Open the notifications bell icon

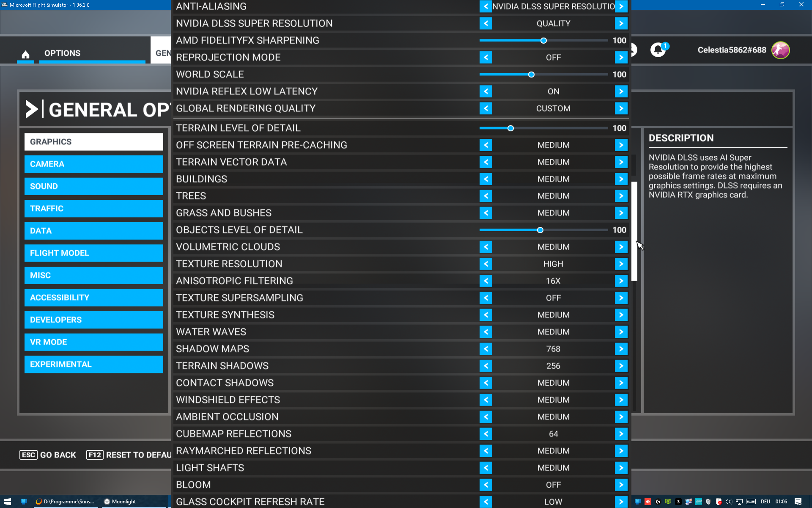coord(658,50)
